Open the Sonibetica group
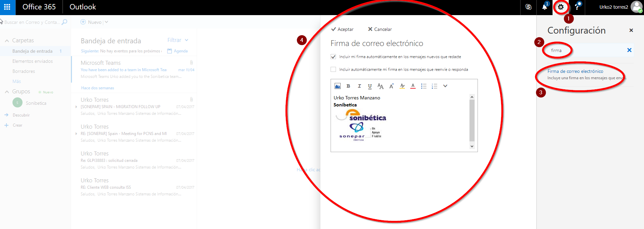 point(36,103)
